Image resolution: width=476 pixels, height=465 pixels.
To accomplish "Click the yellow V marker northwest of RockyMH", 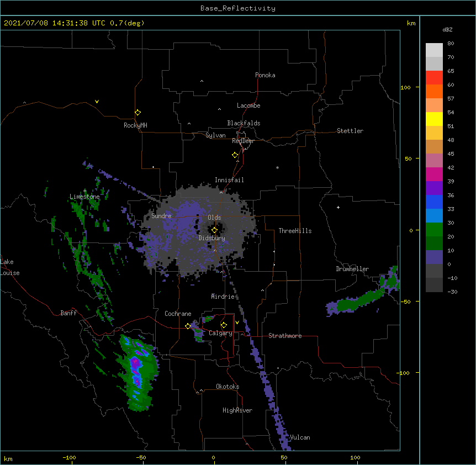I will (x=97, y=102).
